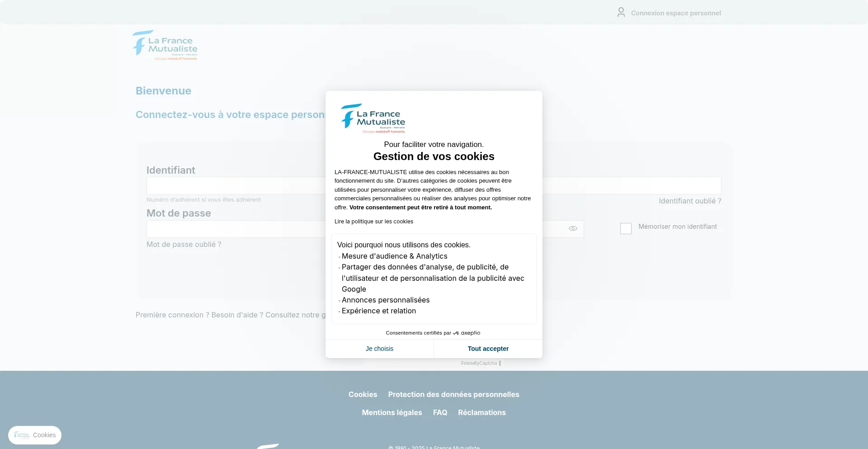The image size is (868, 449).
Task: Open Lire la politique sur les cookies
Action: (373, 222)
